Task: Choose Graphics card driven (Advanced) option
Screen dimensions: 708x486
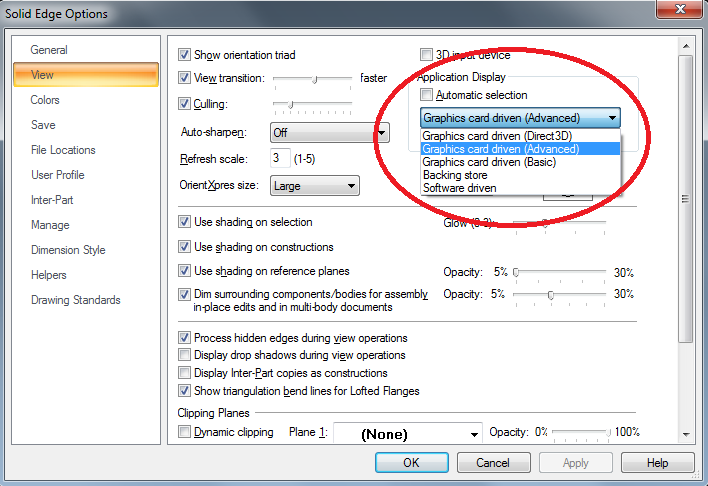Action: coord(520,149)
